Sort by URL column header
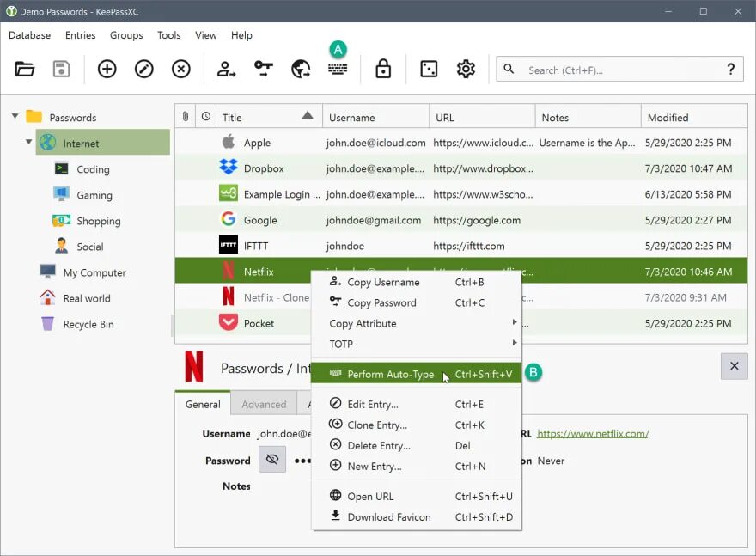The image size is (756, 556). point(482,117)
